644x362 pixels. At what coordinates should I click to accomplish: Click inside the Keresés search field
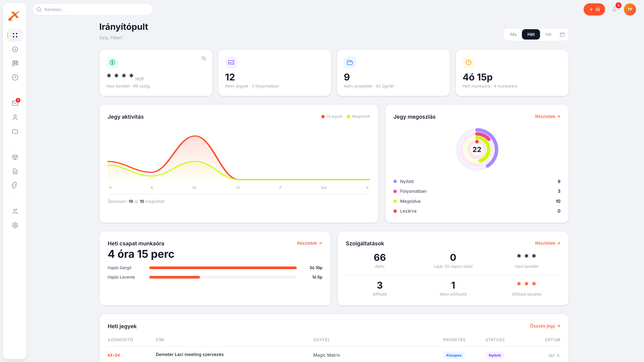pos(93,9)
